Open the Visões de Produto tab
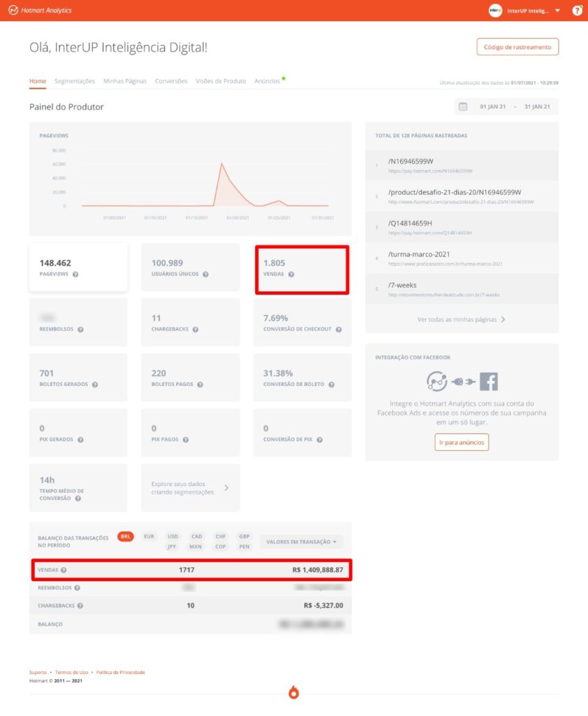Viewport: 588px width, 716px height. click(221, 81)
